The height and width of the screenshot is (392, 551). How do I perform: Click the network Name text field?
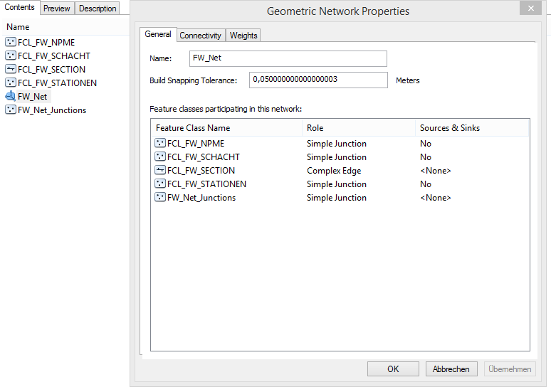click(288, 58)
